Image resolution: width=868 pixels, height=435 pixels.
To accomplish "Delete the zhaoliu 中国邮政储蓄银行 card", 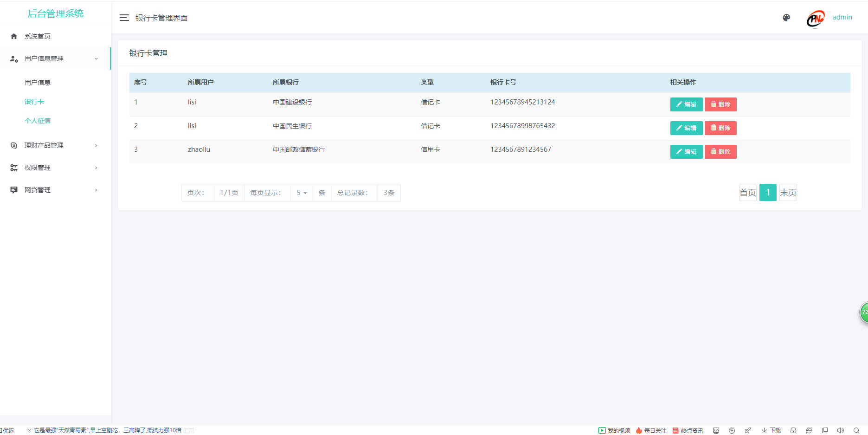I will 720,152.
